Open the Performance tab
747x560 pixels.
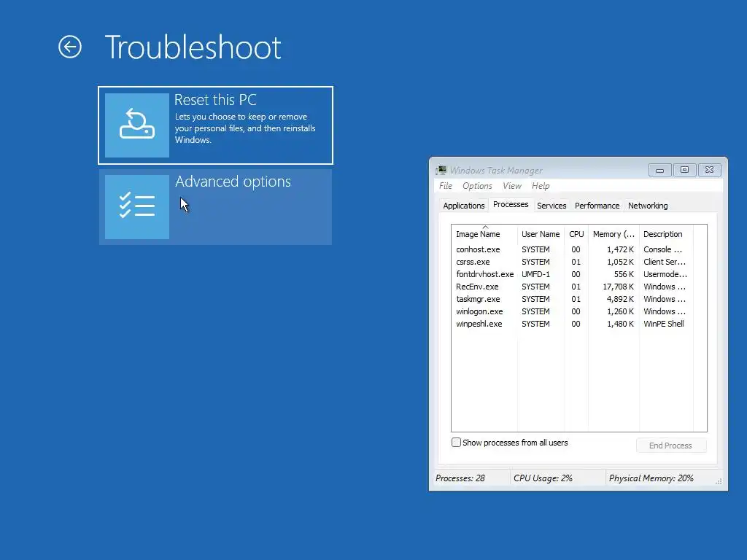(x=597, y=206)
